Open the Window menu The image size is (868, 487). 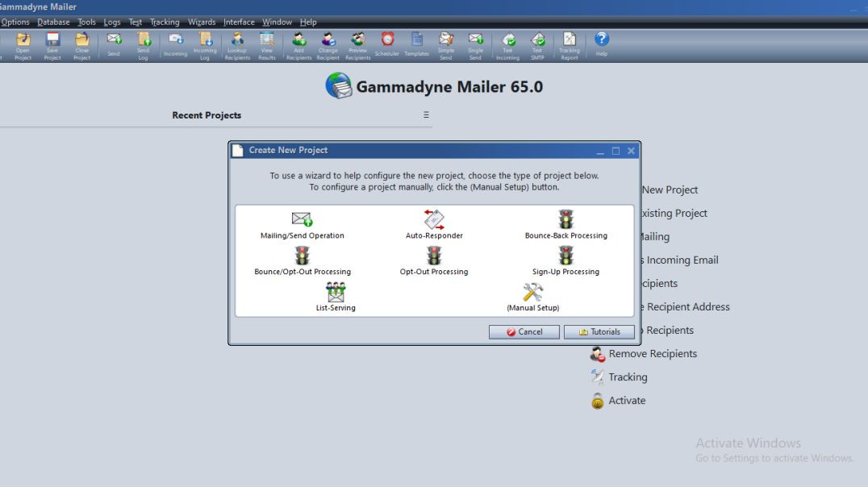(x=277, y=22)
